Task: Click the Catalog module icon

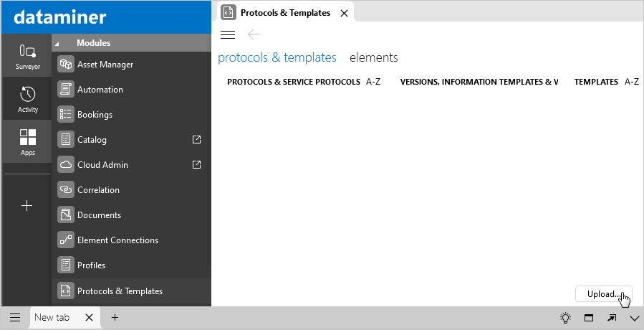Action: coord(66,139)
